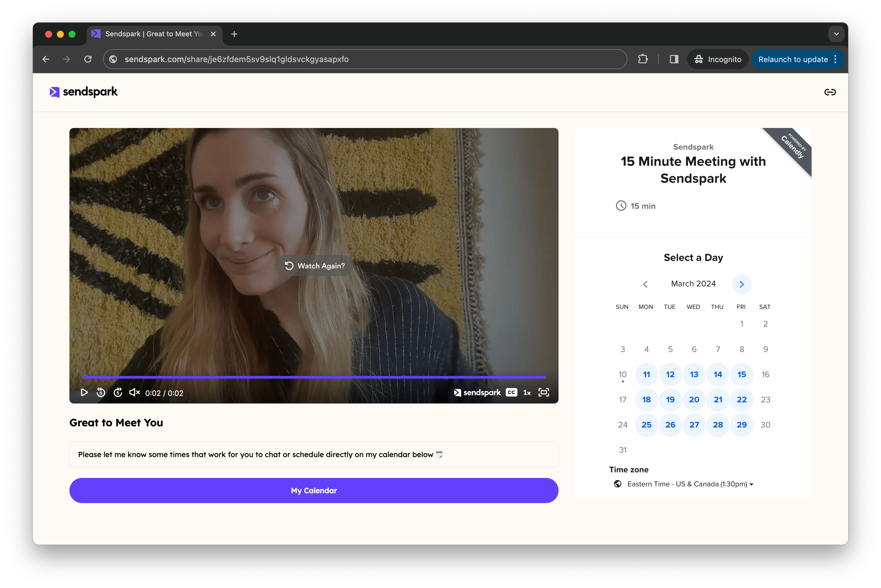Select March 27 on calendar
The height and width of the screenshot is (588, 881).
(694, 425)
